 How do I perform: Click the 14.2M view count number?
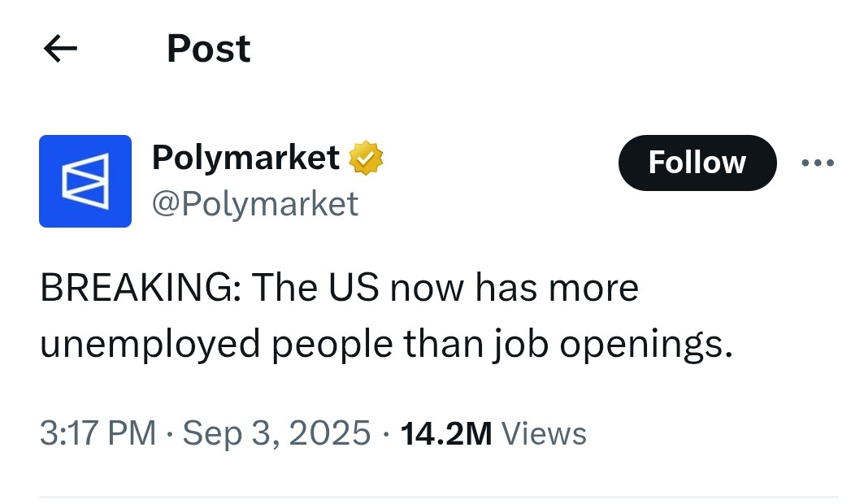click(x=446, y=433)
